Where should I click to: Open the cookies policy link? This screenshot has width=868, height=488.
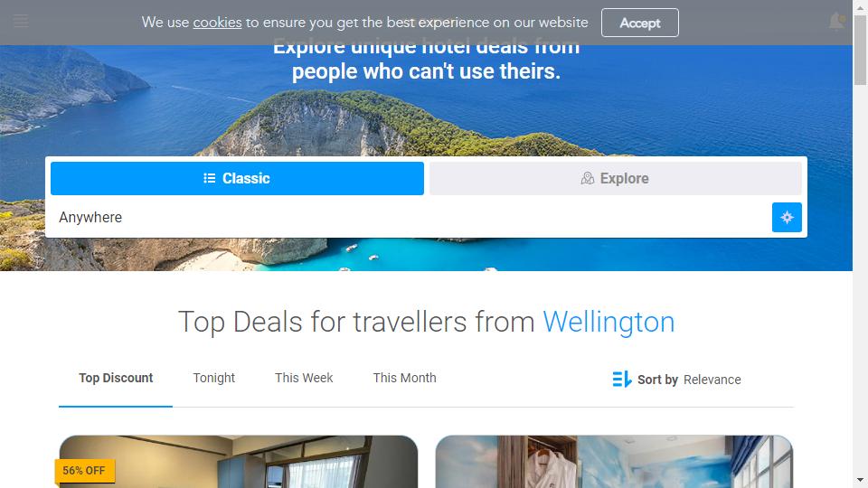tap(217, 23)
